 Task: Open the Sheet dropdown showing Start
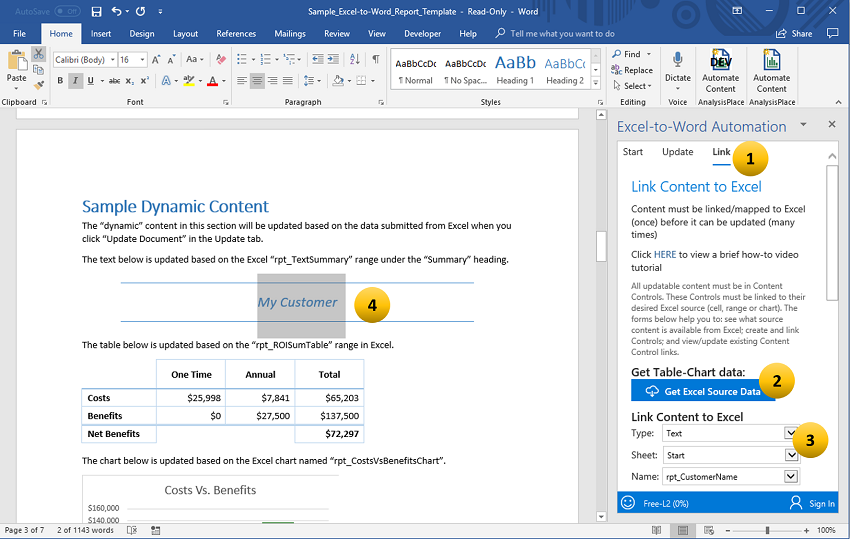(x=791, y=455)
